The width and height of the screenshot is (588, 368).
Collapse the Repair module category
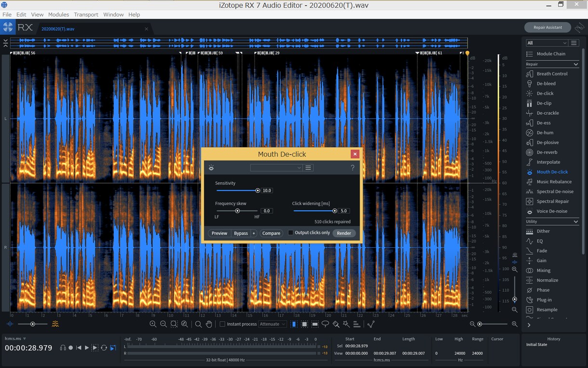tap(575, 64)
